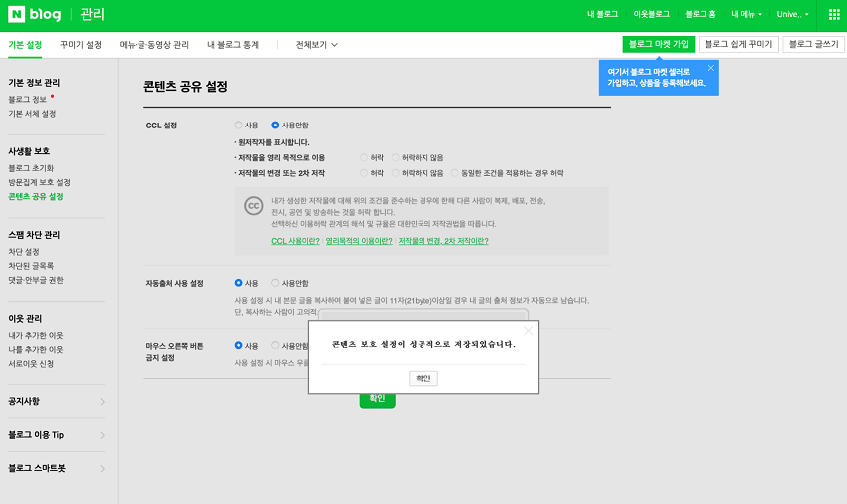Open 영리목적의 이용이란? link

[359, 241]
